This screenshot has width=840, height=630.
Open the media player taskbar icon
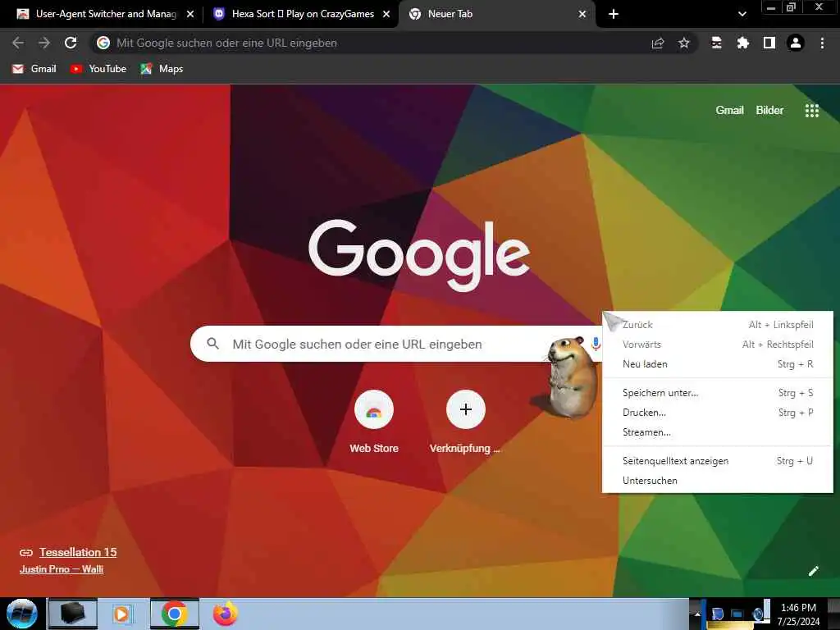pos(121,614)
